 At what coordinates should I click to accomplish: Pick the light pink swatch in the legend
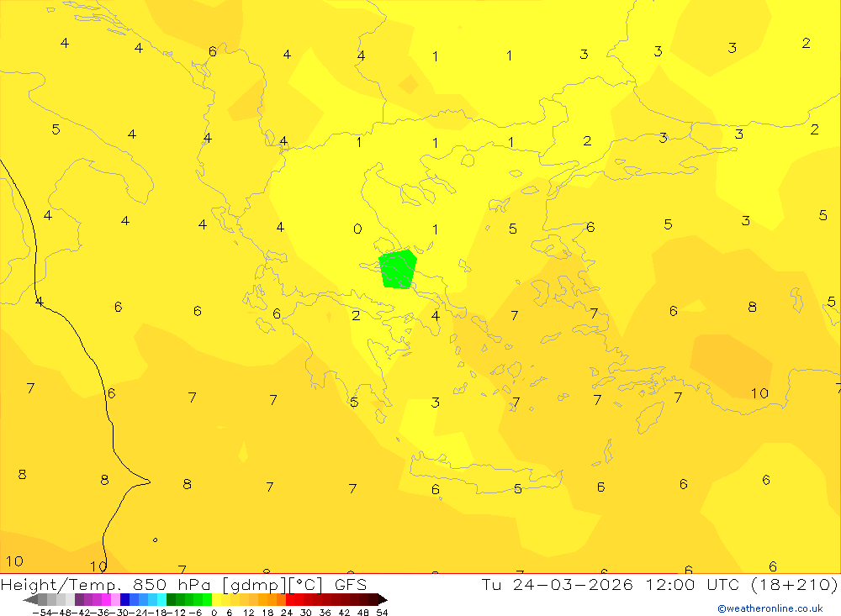pyautogui.click(x=115, y=600)
